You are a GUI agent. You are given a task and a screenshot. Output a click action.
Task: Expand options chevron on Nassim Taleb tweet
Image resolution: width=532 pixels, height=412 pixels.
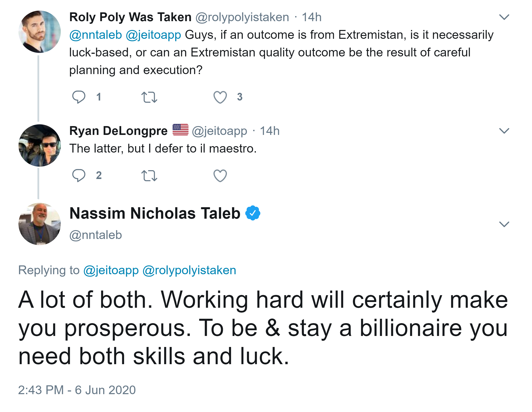[x=504, y=224]
